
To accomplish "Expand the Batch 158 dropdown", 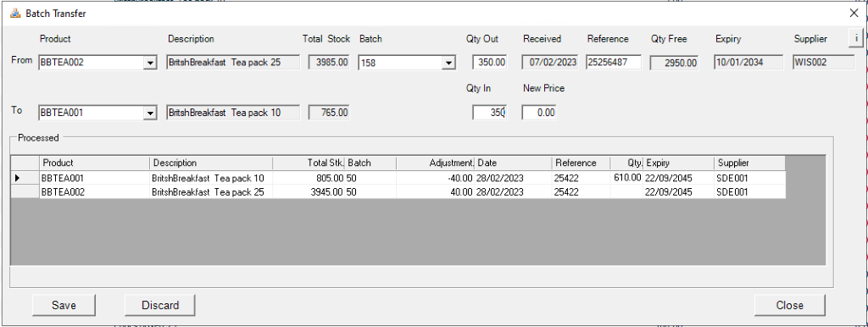I will [x=449, y=63].
